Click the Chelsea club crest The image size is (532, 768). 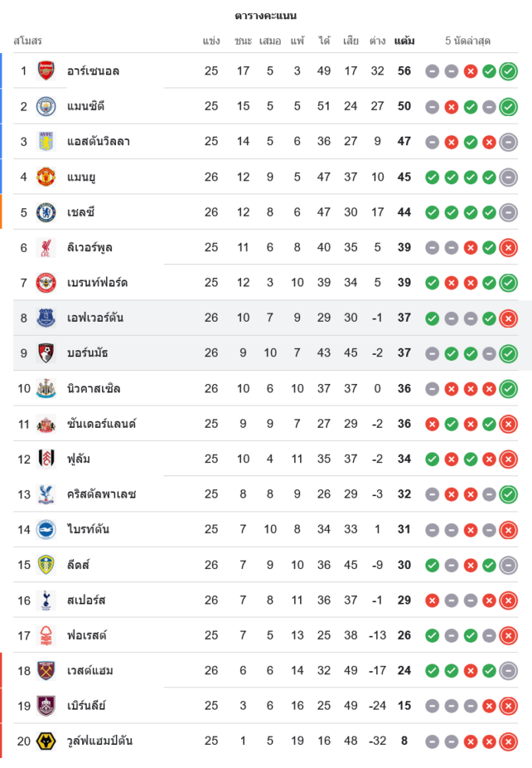point(46,213)
